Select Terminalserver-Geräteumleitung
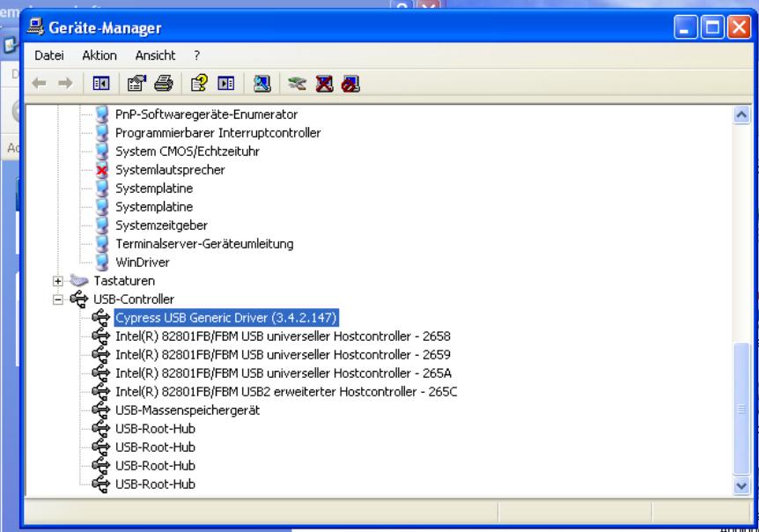This screenshot has height=532, width=759. pos(204,244)
